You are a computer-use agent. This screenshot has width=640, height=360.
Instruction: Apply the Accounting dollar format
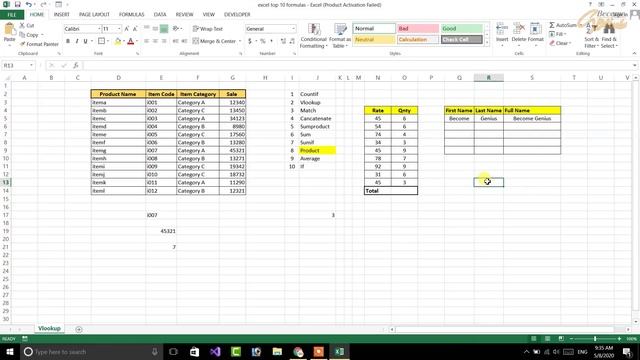[249, 41]
